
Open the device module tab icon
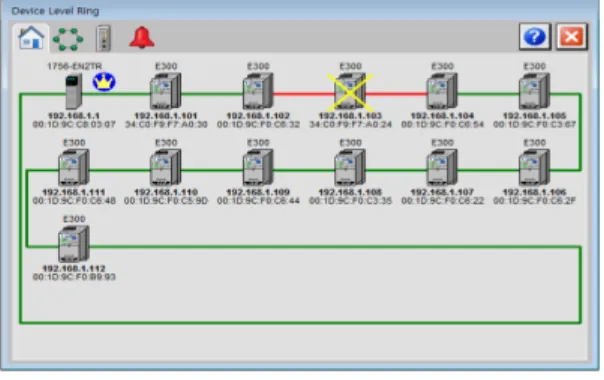pyautogui.click(x=103, y=38)
